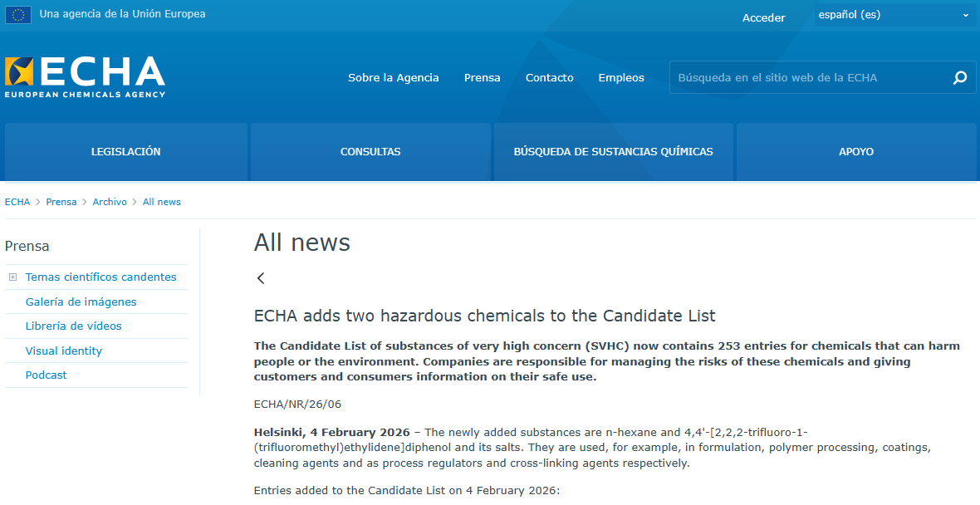Click the search magnifier icon
980x505 pixels.
[960, 78]
